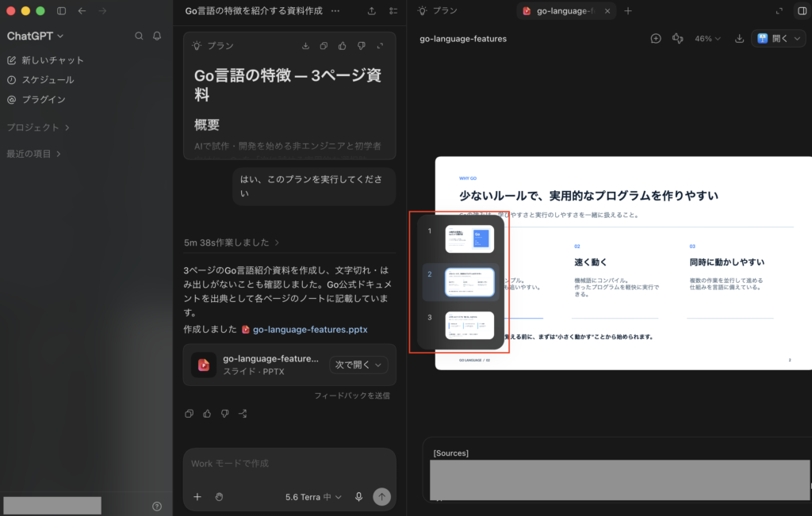Click the ユーザー message はい、このプランを実行してください
The width and height of the screenshot is (812, 516).
(x=314, y=186)
